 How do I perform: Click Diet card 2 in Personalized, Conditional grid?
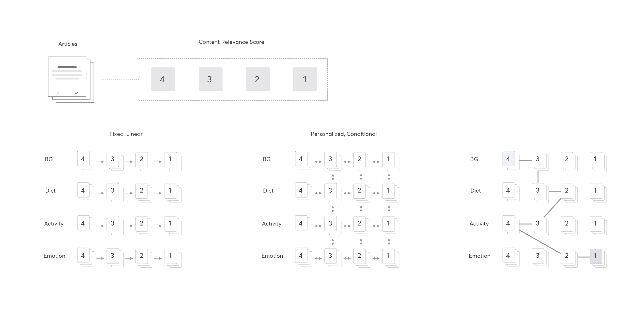[x=359, y=191]
